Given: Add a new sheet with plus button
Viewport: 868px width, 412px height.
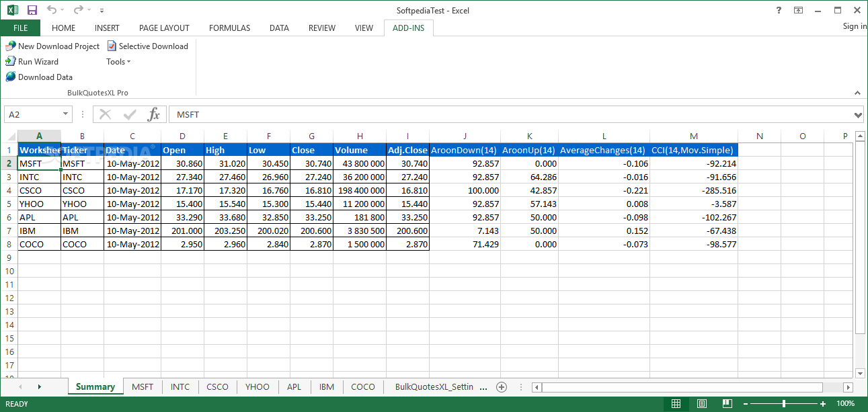Looking at the screenshot, I should 501,386.
